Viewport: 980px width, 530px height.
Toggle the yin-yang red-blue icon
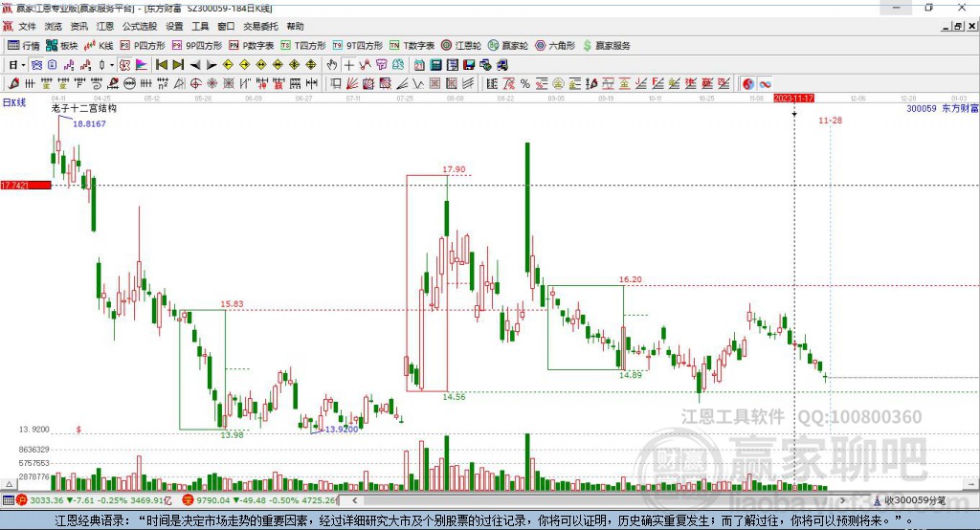[x=747, y=84]
